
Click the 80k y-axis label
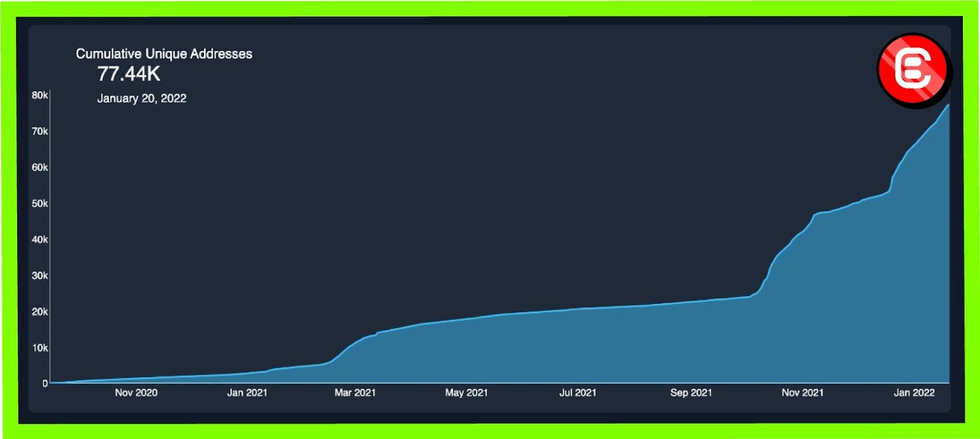pyautogui.click(x=40, y=95)
